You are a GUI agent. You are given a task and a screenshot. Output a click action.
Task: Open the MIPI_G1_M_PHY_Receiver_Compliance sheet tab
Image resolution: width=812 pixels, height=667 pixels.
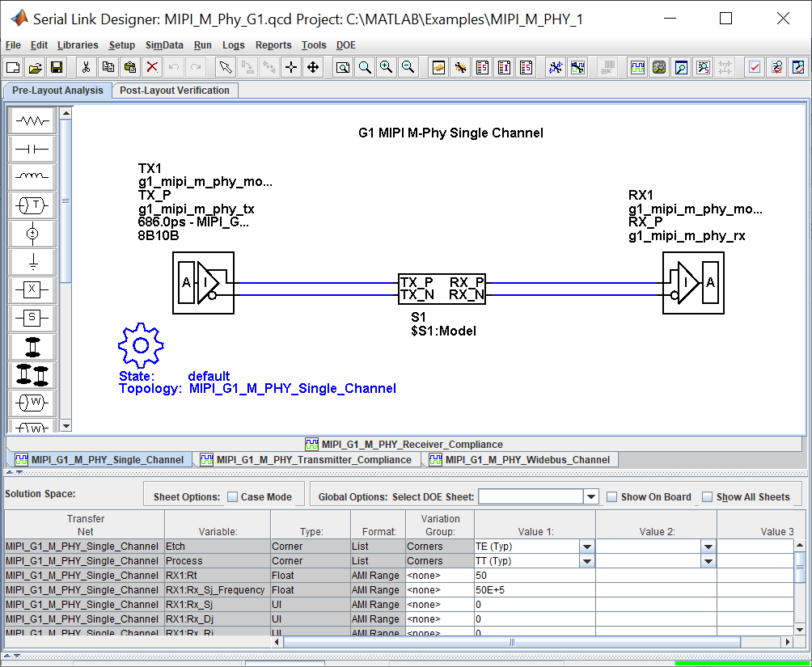[x=404, y=445]
